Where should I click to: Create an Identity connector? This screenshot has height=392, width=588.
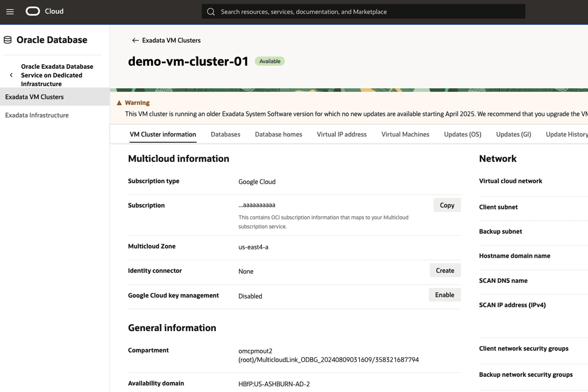(445, 270)
